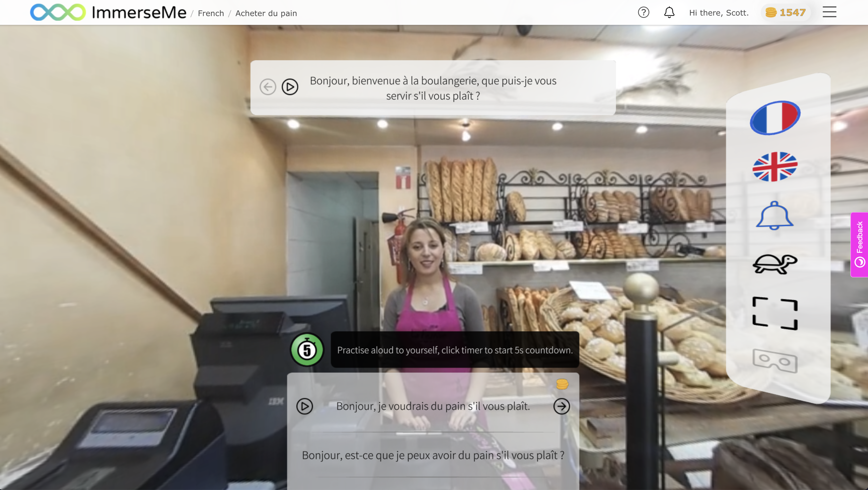View the 1547 coins balance
Viewport: 868px width, 490px height.
coord(785,12)
